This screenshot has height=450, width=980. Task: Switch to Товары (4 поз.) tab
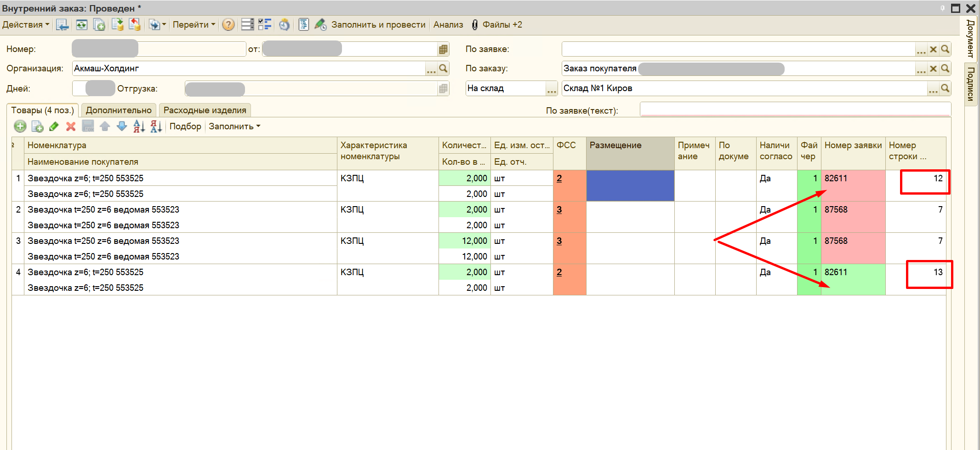42,110
